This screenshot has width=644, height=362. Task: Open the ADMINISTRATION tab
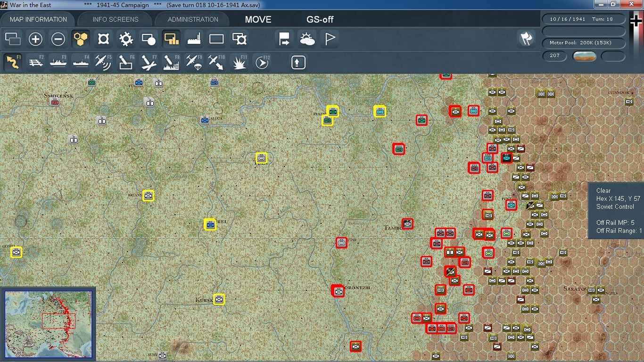193,19
